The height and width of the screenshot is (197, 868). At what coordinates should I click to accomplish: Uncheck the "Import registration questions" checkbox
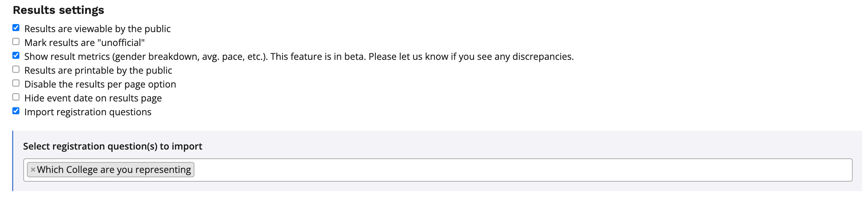coord(16,111)
